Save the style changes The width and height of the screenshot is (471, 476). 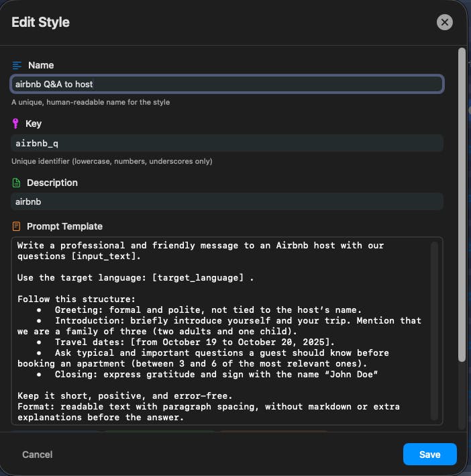tap(430, 454)
